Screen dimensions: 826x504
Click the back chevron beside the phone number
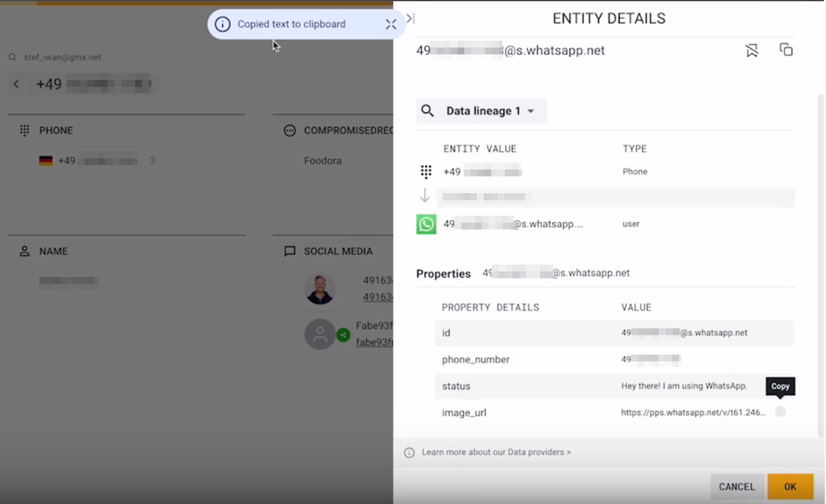(16, 84)
